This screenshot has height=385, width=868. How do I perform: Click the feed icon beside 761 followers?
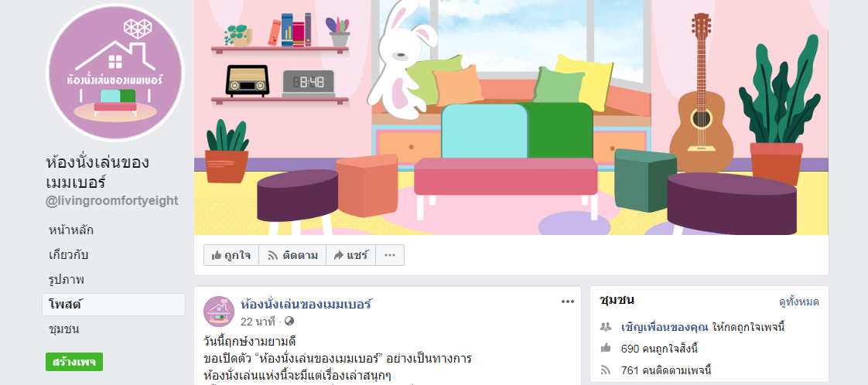(605, 370)
